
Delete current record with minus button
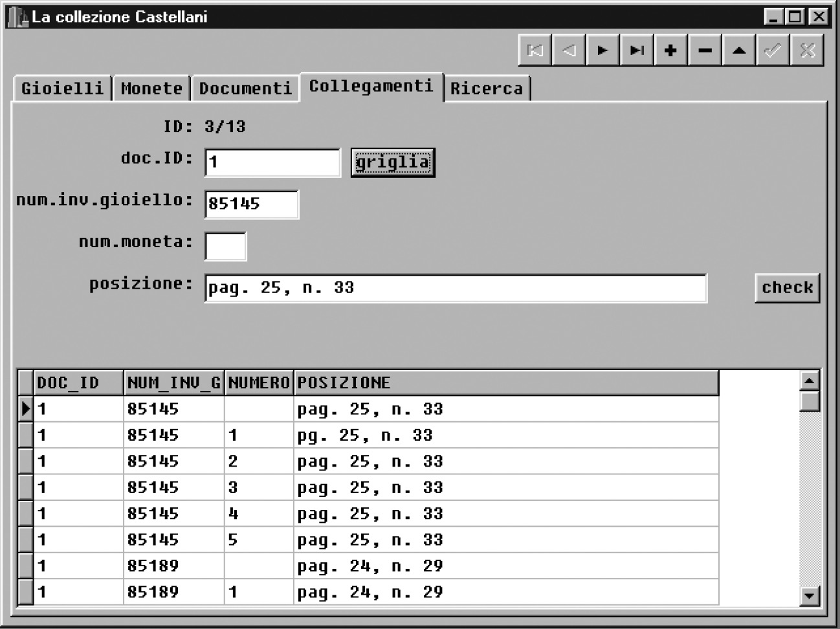coord(705,50)
